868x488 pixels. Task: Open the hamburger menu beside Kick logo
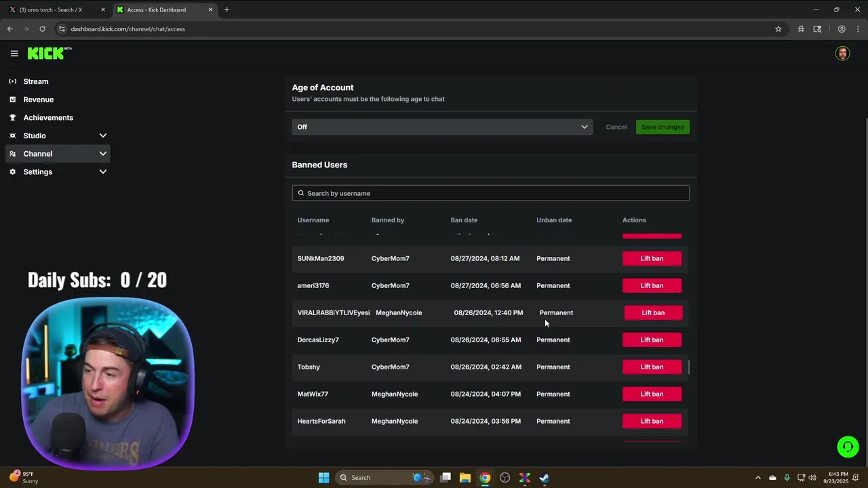[14, 54]
